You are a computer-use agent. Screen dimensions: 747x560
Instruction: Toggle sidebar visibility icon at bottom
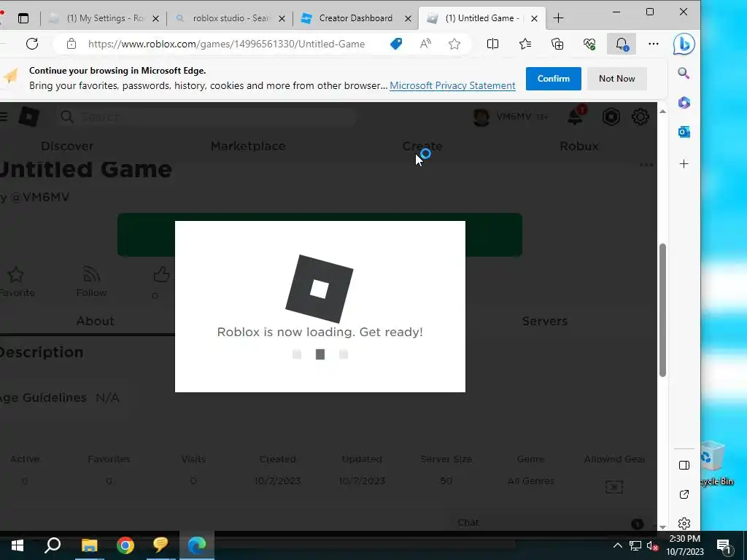tap(684, 465)
